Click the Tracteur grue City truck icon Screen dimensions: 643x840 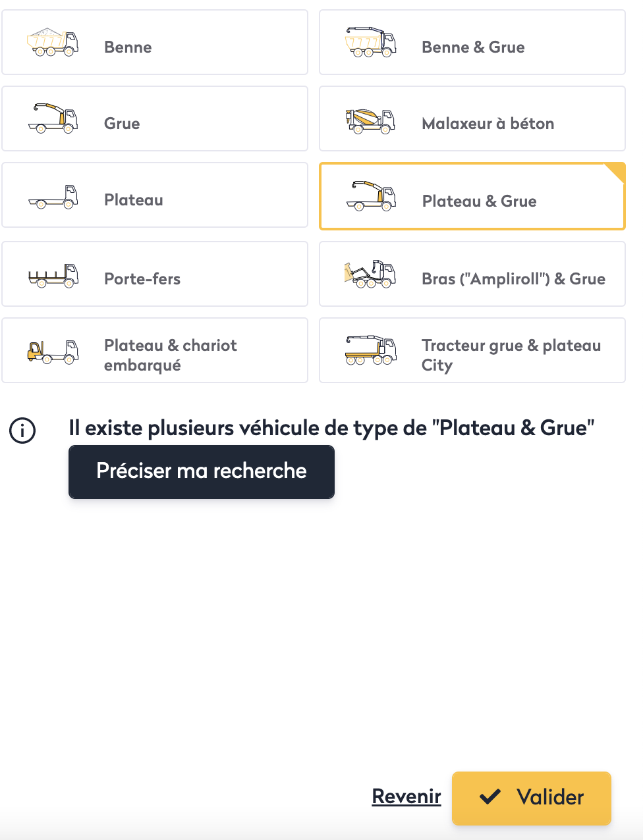370,350
